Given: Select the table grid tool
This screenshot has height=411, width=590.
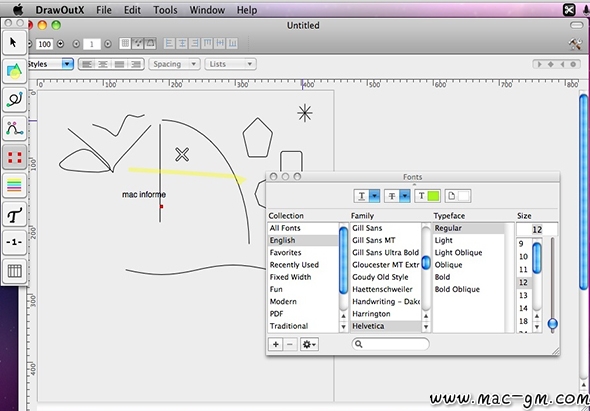Looking at the screenshot, I should point(14,271).
